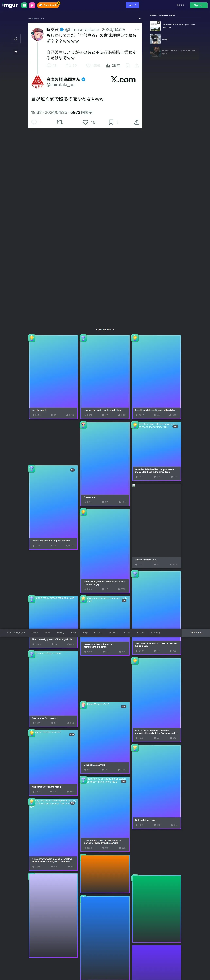
Task: Click badge on "good vibes" post card
Action: tap(83, 338)
